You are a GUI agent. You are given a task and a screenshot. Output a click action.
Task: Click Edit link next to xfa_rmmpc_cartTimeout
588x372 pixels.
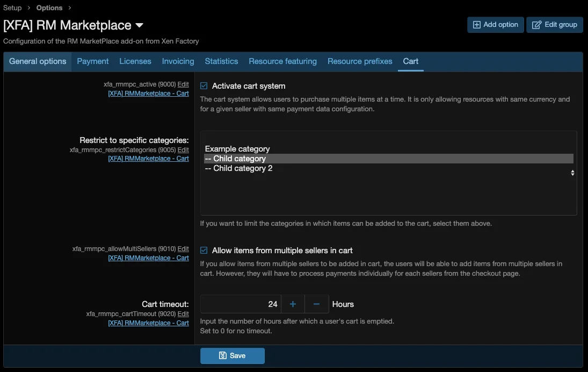183,314
